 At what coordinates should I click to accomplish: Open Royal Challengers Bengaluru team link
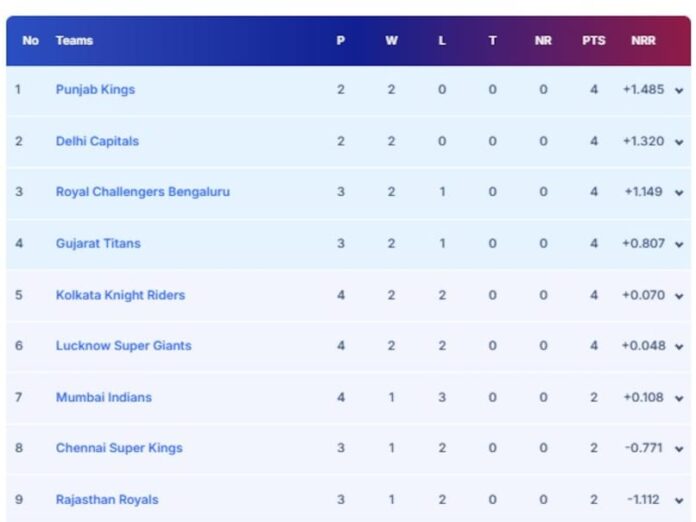(x=143, y=192)
